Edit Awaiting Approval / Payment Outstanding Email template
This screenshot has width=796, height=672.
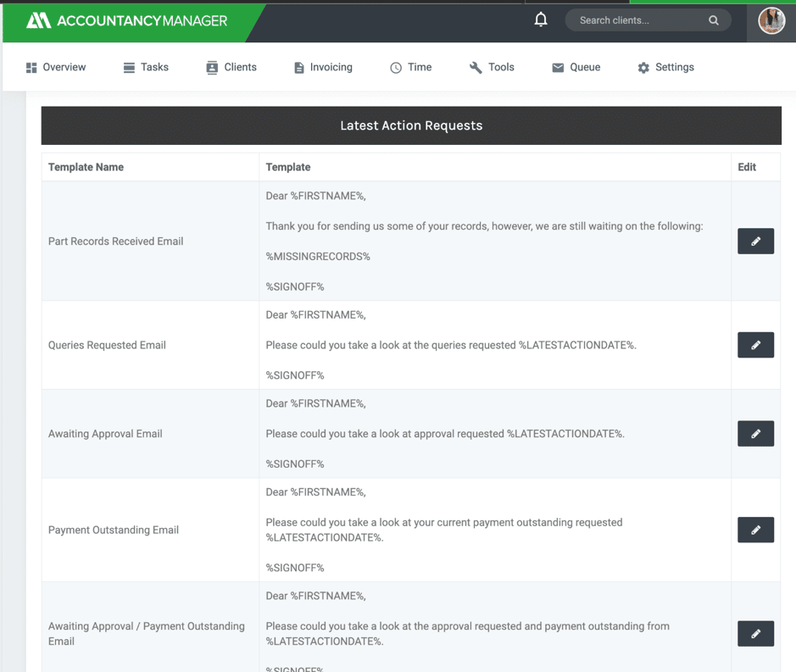[755, 633]
